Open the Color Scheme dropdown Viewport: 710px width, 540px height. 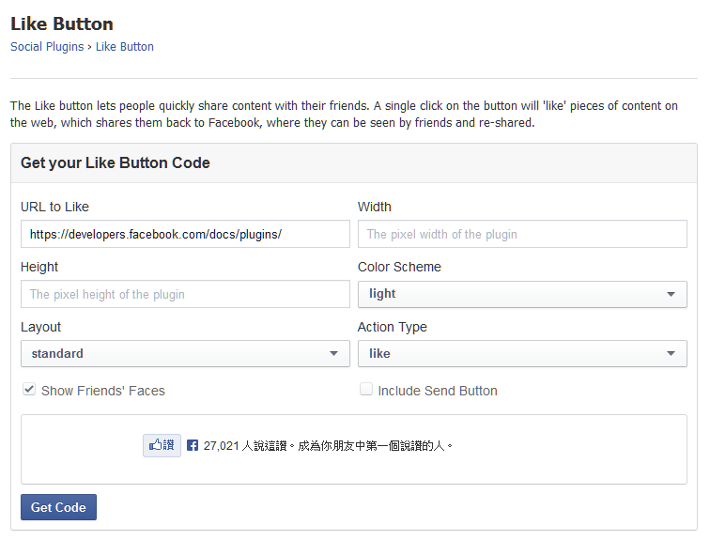tap(522, 294)
